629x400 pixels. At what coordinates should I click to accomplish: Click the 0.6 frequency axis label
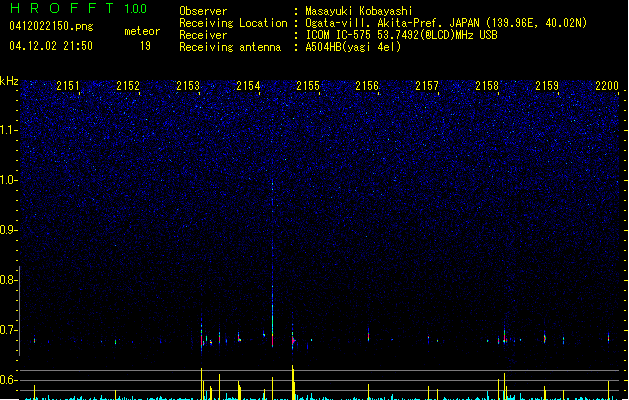click(x=8, y=380)
